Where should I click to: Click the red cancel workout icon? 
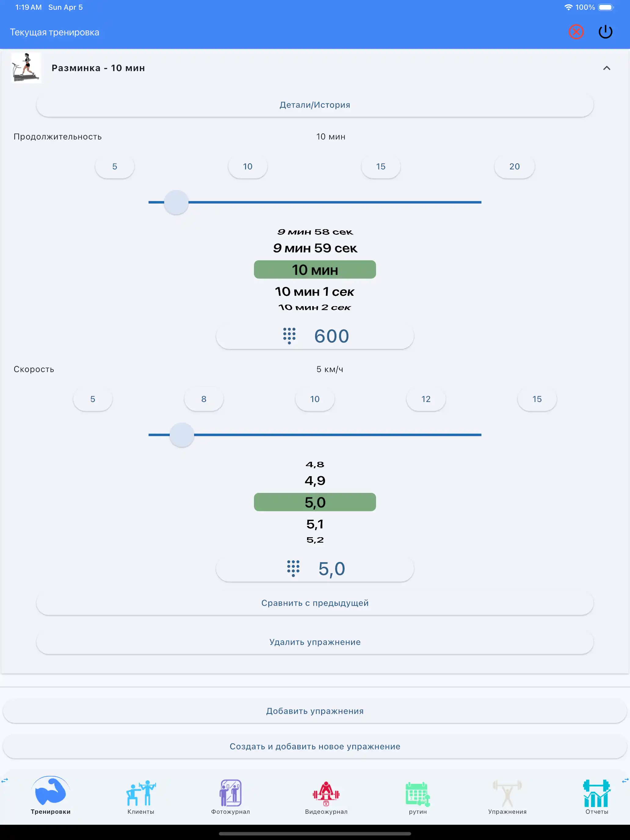pyautogui.click(x=576, y=32)
